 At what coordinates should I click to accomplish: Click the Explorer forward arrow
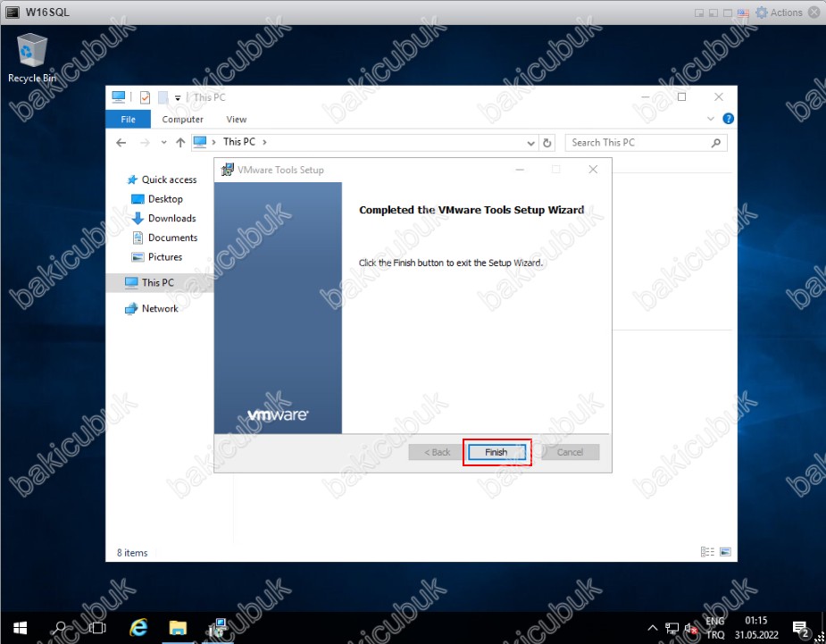pyautogui.click(x=145, y=142)
